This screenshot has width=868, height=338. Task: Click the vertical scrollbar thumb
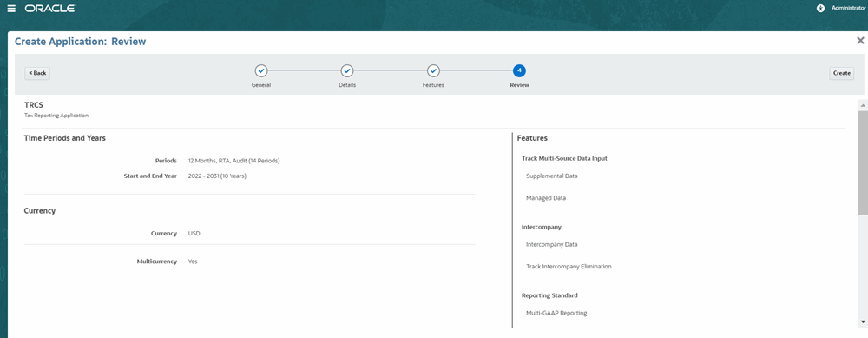point(863,162)
